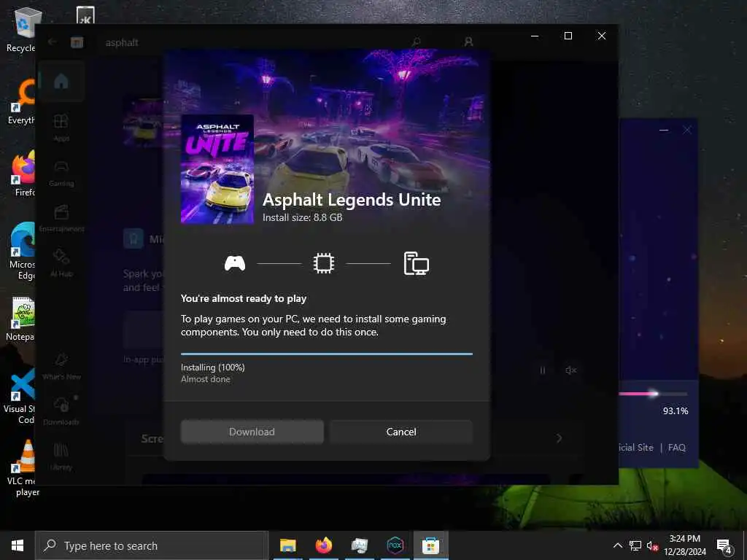Click the Microsoft Store icon beside back arrow

coord(77,42)
